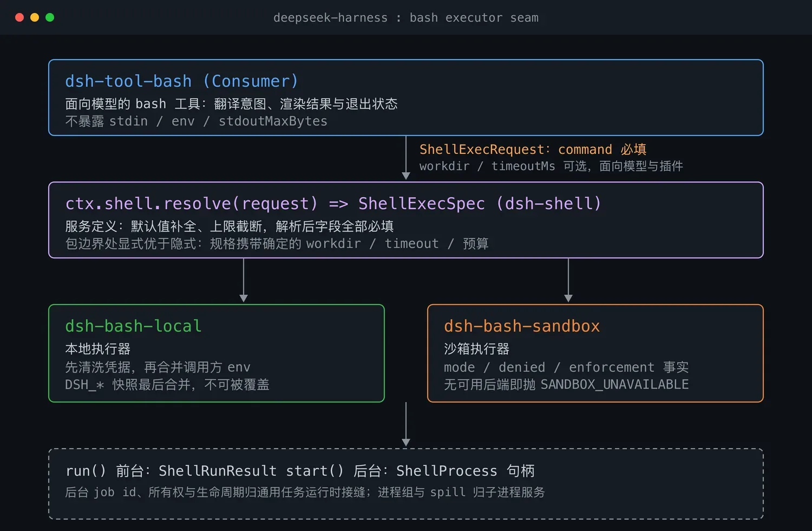This screenshot has height=531, width=812.
Task: Select the '沙箱执行器' label
Action: pyautogui.click(x=477, y=348)
